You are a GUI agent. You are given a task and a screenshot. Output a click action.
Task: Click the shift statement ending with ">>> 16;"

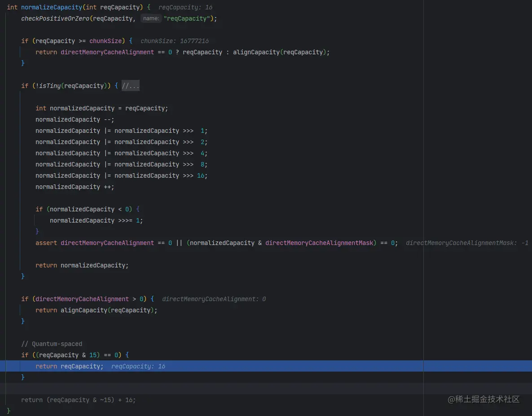coord(122,175)
